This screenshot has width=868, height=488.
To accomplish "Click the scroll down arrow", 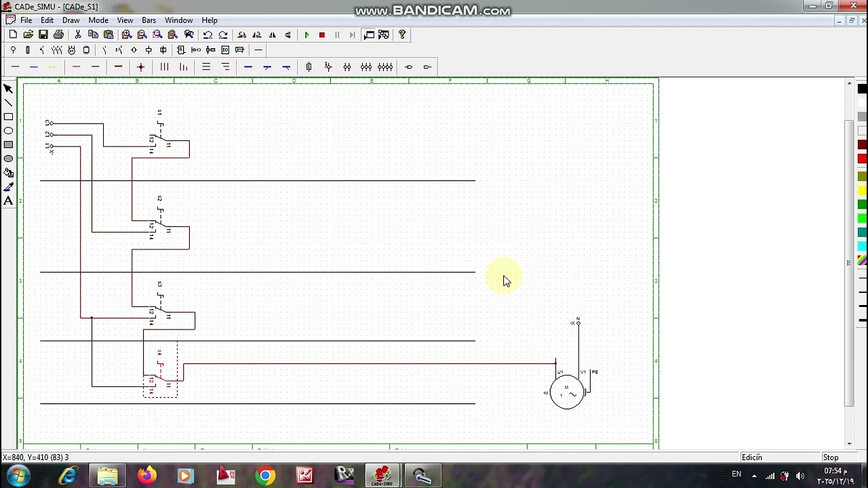I will pyautogui.click(x=849, y=443).
